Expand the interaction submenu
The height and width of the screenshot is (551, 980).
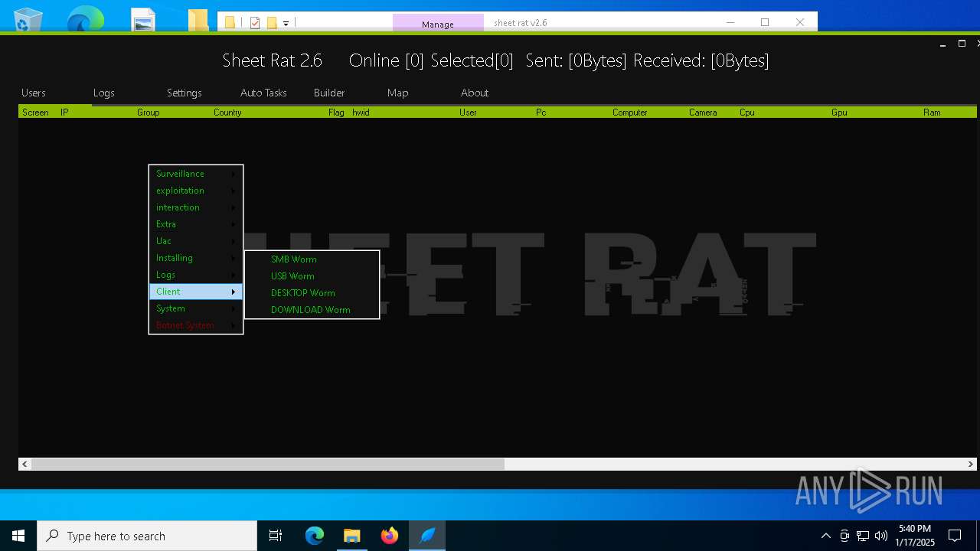tap(196, 207)
